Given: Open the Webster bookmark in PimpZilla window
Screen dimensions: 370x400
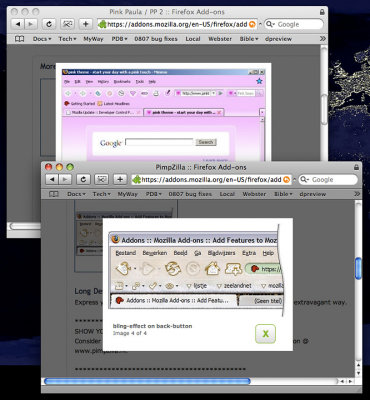Looking at the screenshot, I should point(254,194).
